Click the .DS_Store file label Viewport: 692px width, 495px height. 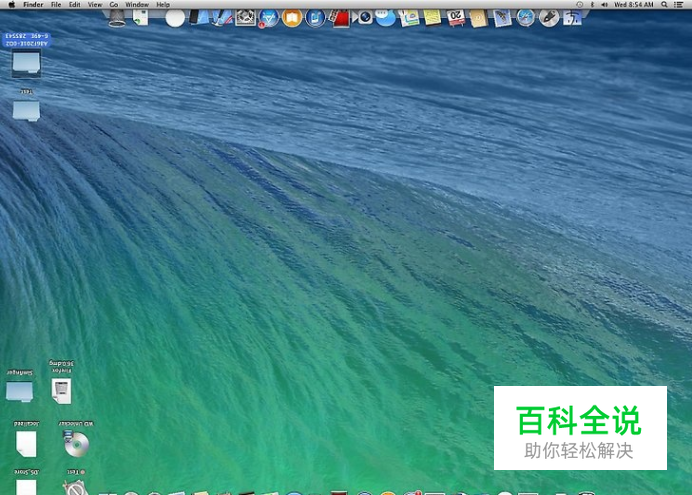click(27, 472)
